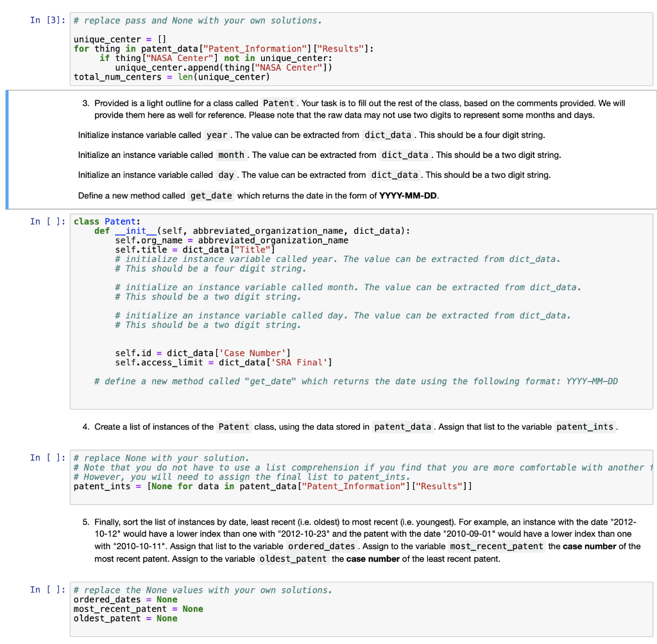Click the inline code 'get_date' in the instructions
This screenshot has height=644, width=657.
210,196
